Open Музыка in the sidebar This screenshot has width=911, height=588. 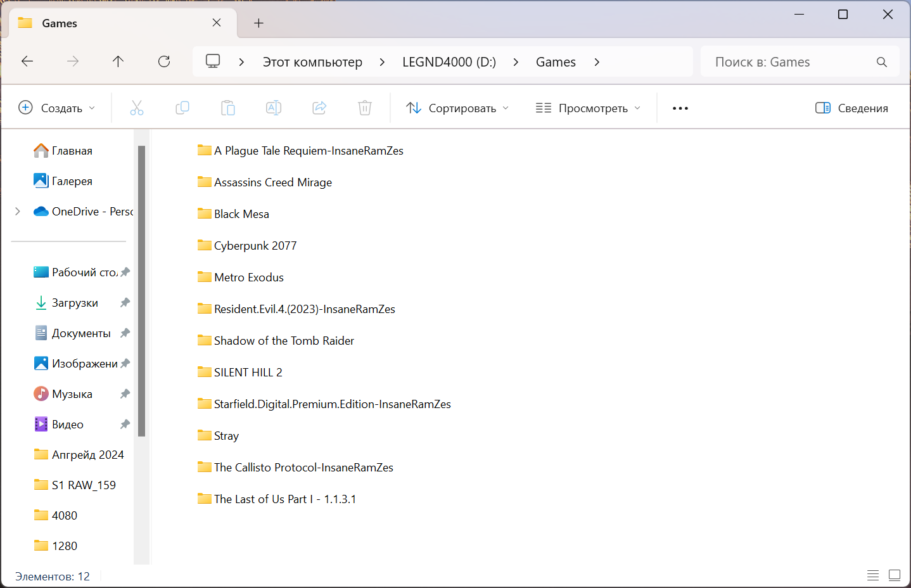tap(63, 394)
